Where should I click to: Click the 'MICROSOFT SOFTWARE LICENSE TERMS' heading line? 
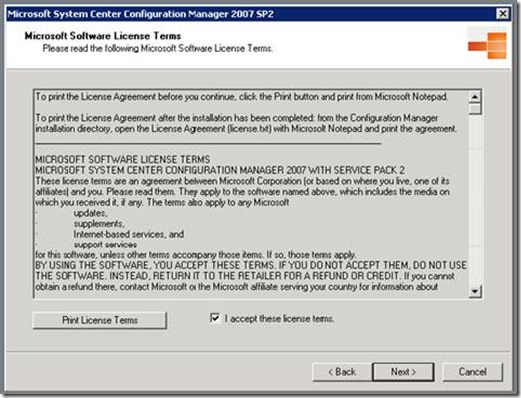click(123, 159)
